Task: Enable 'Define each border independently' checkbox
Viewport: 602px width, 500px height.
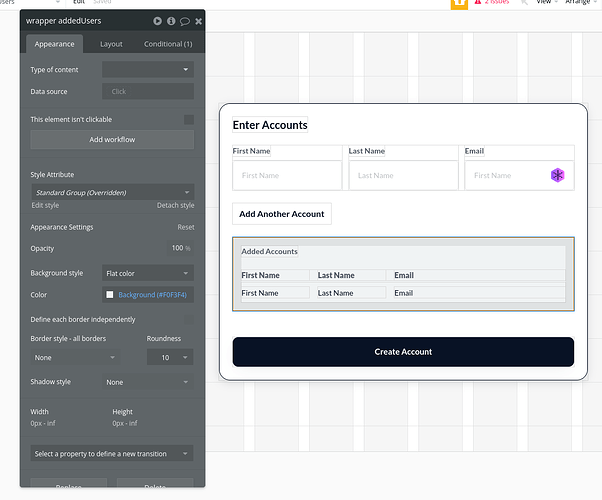Action: 189,320
